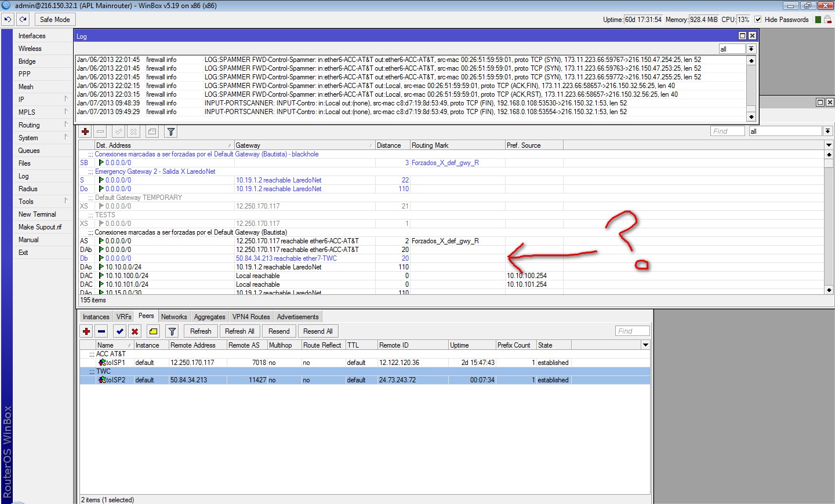This screenshot has width=835, height=504.
Task: Click the comment icon in the BGP peers toolbar
Action: coord(154,331)
